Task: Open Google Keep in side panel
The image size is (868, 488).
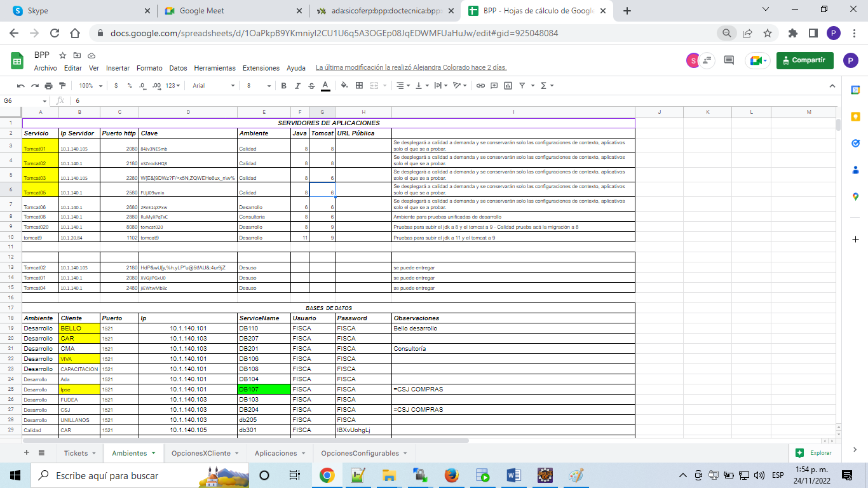Action: 855,116
